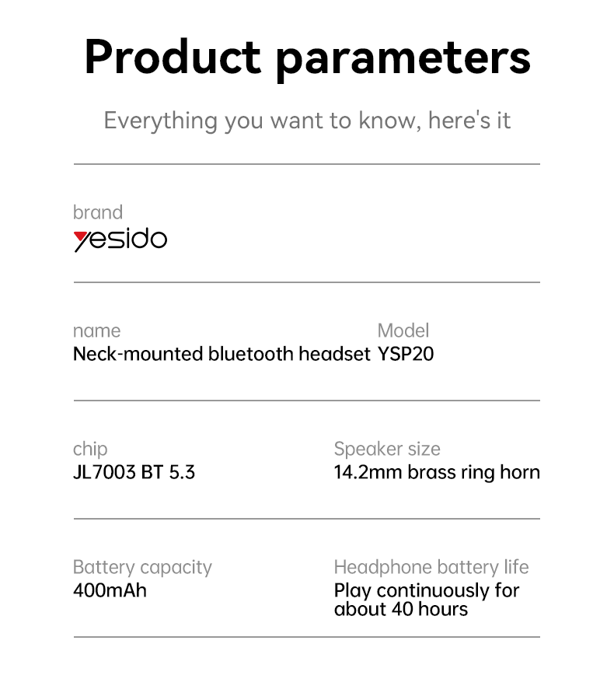Viewport: 614px width, 700px height.
Task: Click the divider line beneath the chip row
Action: point(307,519)
